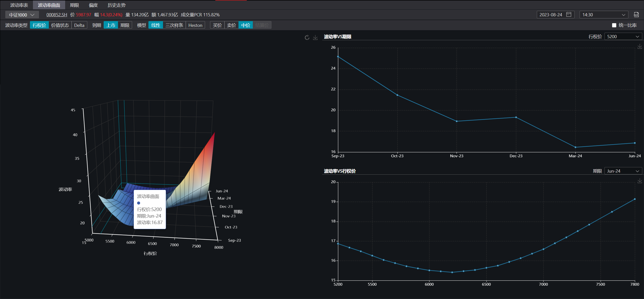Open the calendar date picker icon

click(x=569, y=15)
